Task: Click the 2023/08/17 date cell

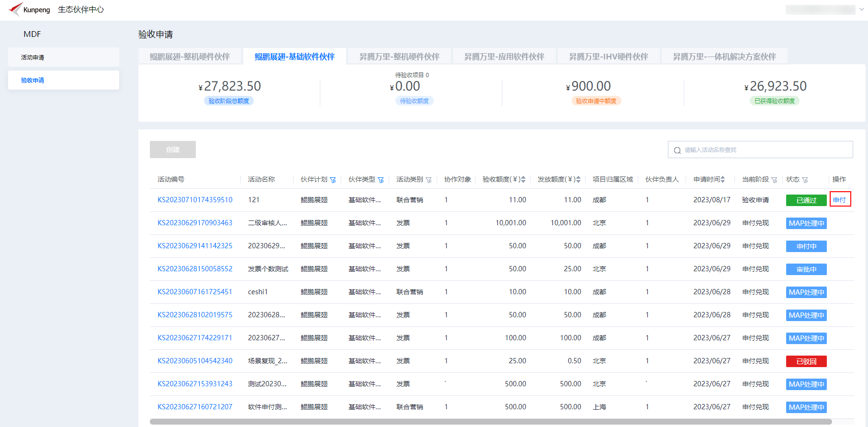Action: pyautogui.click(x=712, y=200)
